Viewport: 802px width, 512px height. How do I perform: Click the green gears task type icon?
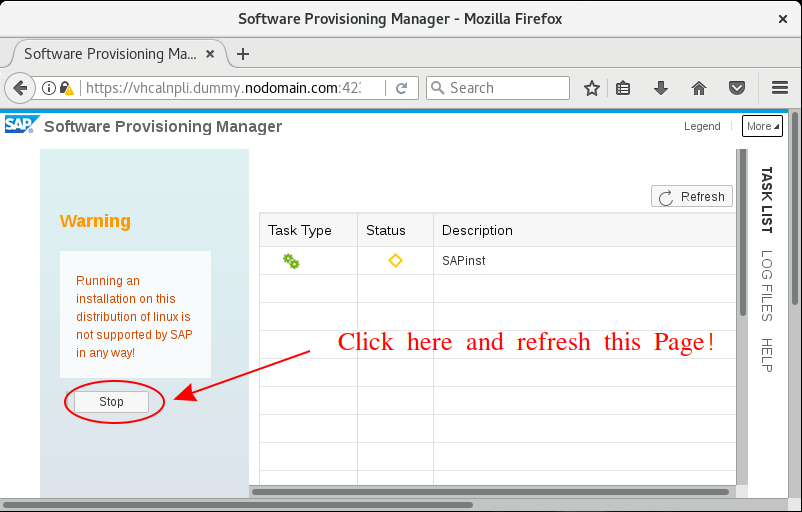tap(291, 261)
